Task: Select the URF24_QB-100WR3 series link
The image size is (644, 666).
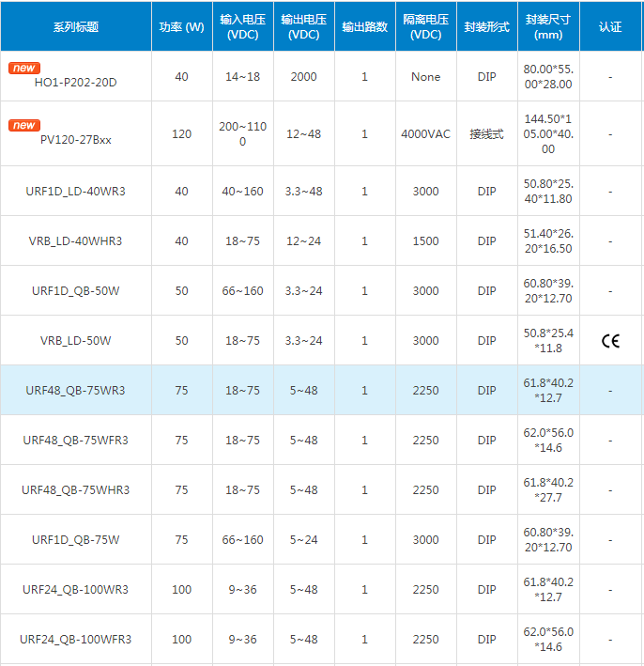Action: (x=75, y=590)
